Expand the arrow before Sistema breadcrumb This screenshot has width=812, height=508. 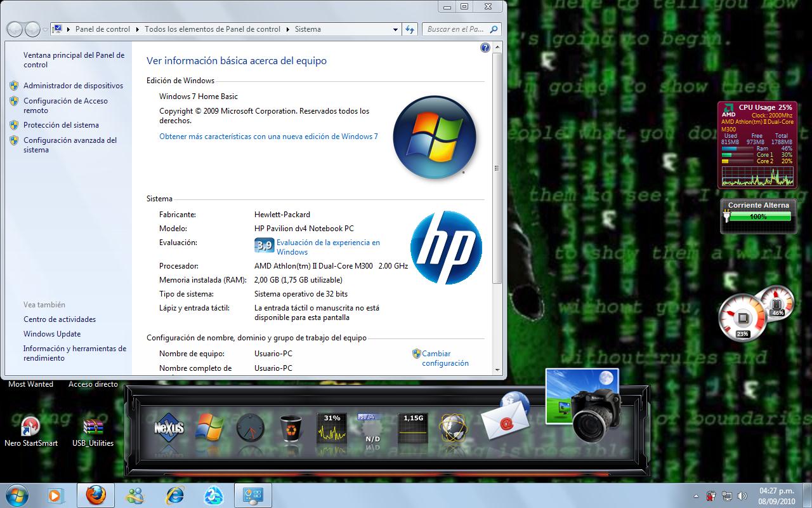pyautogui.click(x=289, y=29)
